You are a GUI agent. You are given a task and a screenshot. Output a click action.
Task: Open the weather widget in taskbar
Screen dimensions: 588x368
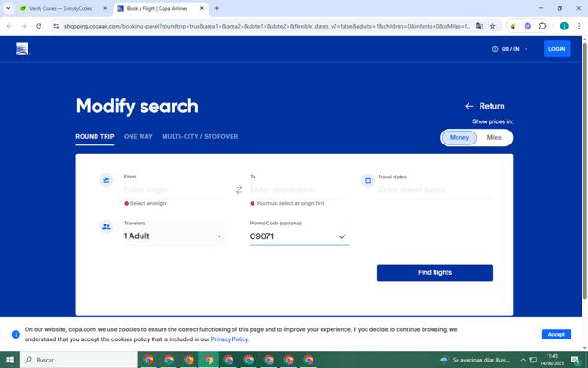[x=475, y=360]
